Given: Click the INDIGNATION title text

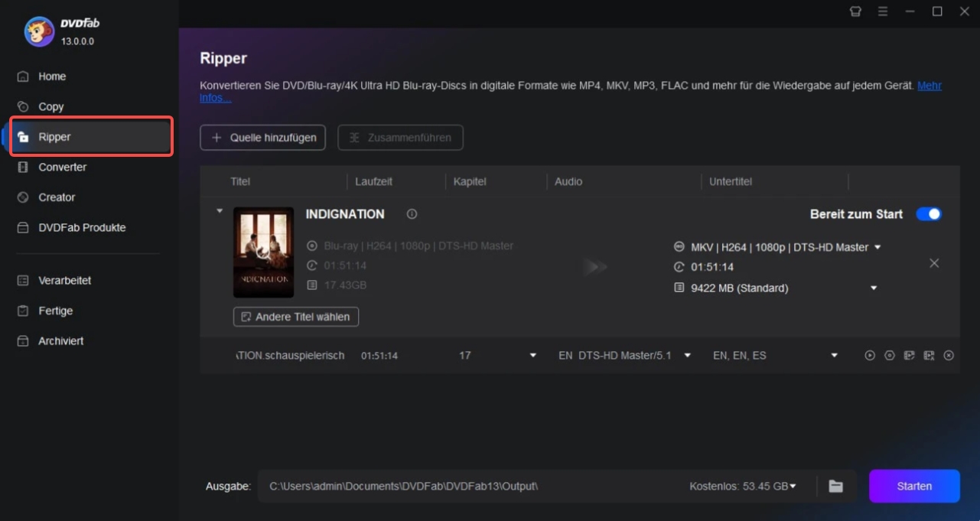Looking at the screenshot, I should coord(345,214).
